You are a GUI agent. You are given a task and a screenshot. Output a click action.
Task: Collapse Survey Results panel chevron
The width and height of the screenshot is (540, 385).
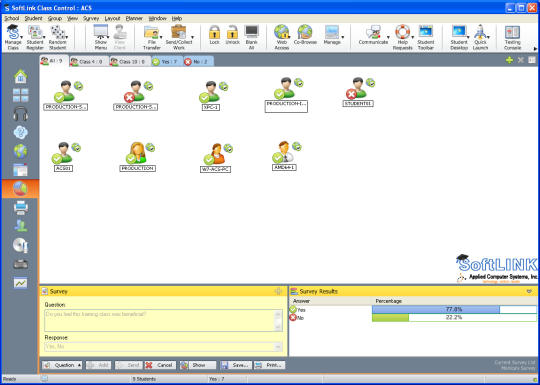[x=529, y=291]
